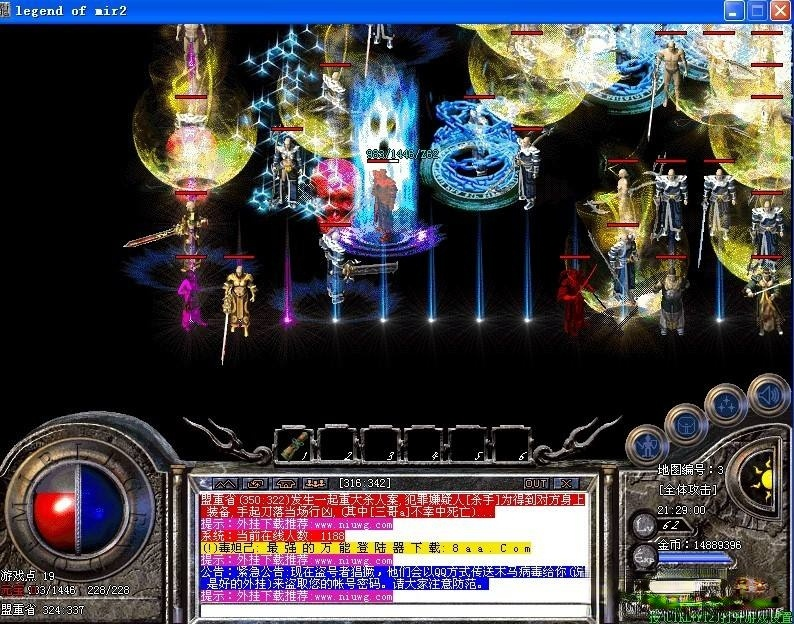Use the scroll item in belt slot 1
The width and height of the screenshot is (794, 624).
coord(294,445)
